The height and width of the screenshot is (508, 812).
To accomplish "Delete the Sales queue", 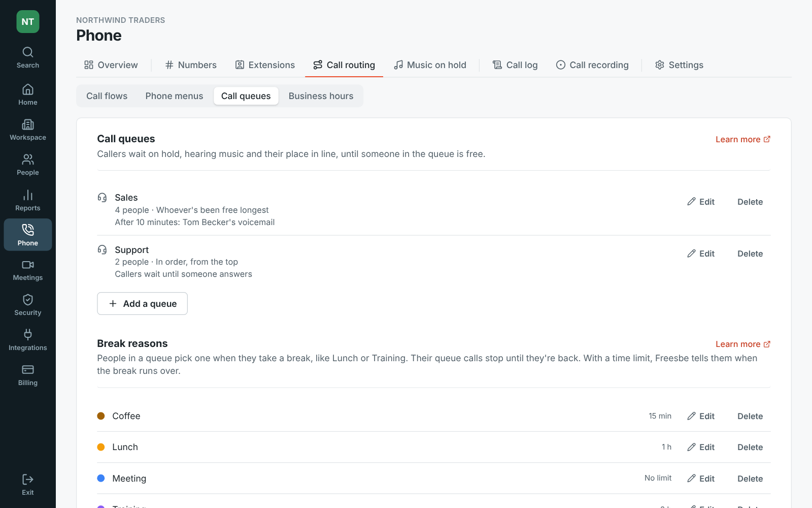I will coord(750,202).
